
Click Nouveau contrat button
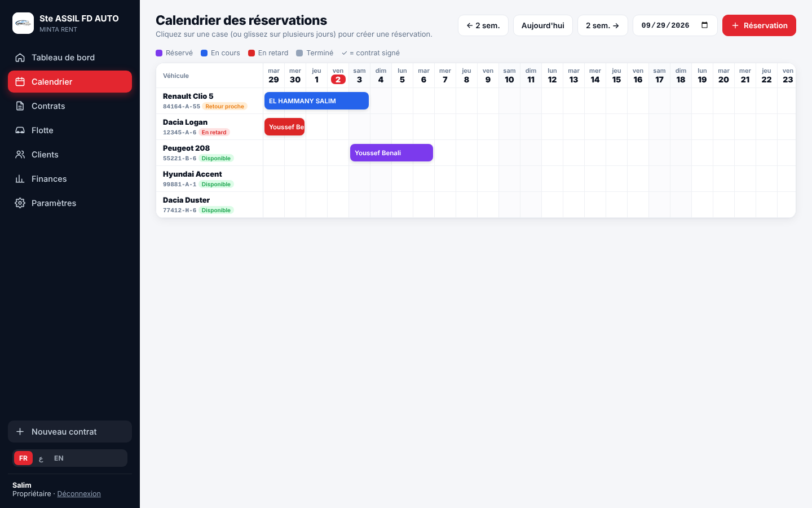tap(70, 432)
